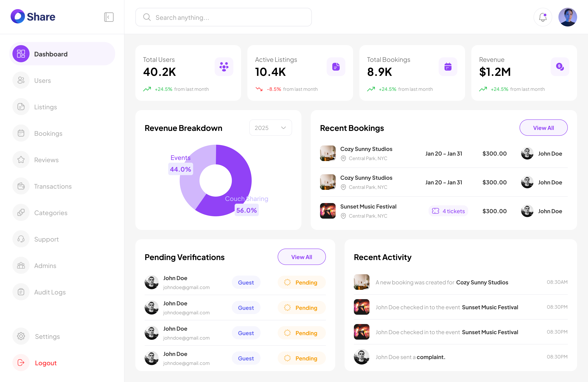Click the first Pending status badge

click(301, 282)
